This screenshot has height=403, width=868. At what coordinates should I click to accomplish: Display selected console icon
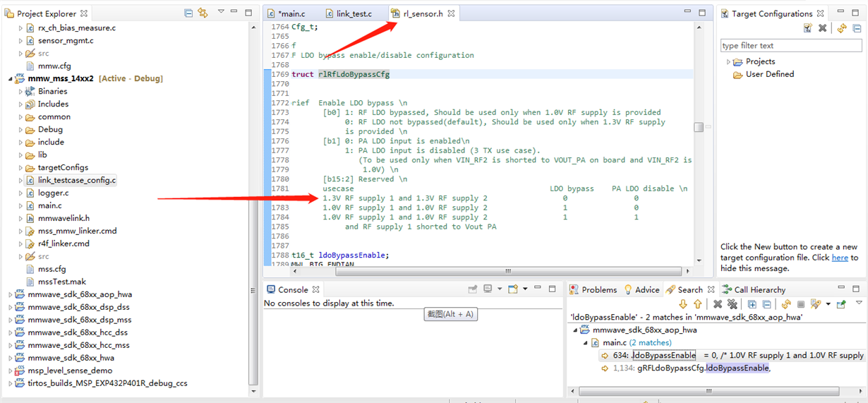click(488, 289)
